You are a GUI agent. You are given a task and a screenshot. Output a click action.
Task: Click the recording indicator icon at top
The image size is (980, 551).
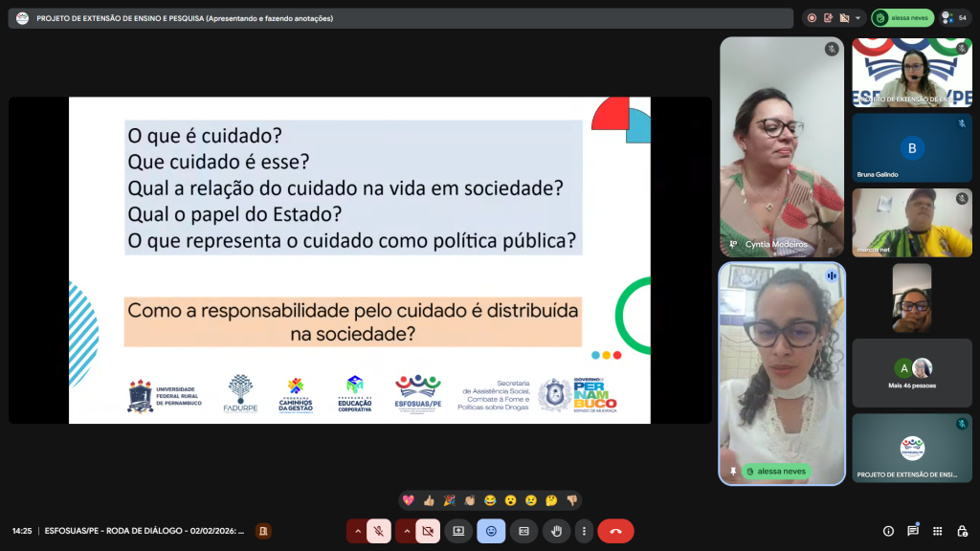point(812,17)
